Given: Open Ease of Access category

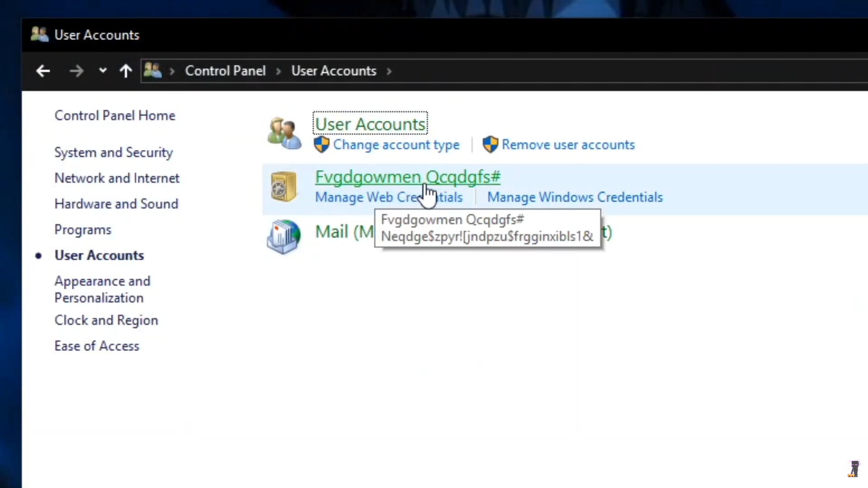Looking at the screenshot, I should point(97,346).
